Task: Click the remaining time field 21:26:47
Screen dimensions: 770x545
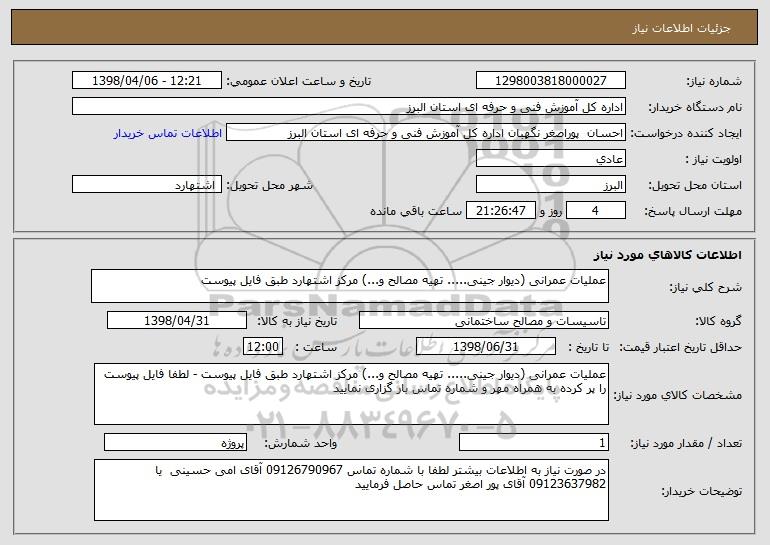Action: (x=500, y=211)
